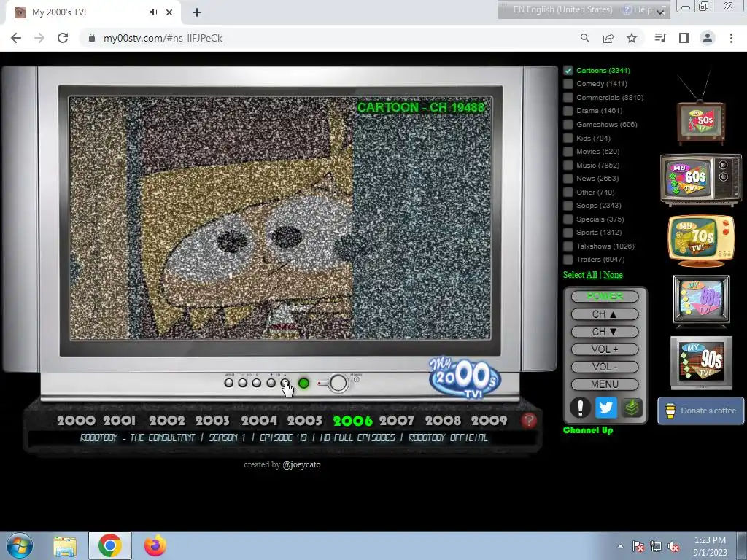This screenshot has height=560, width=747.
Task: Click the green power indicator light on TV
Action: pos(303,383)
